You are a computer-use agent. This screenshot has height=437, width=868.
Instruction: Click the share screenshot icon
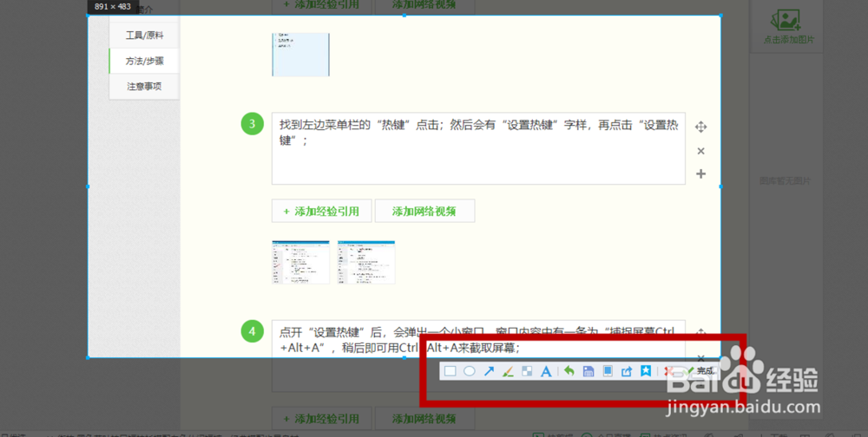626,371
